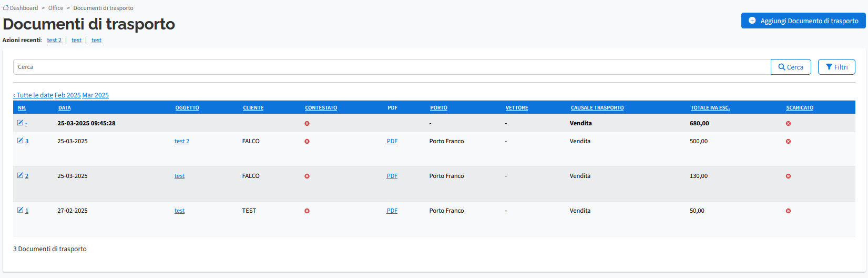Open the edit icon for document 3

20,141
